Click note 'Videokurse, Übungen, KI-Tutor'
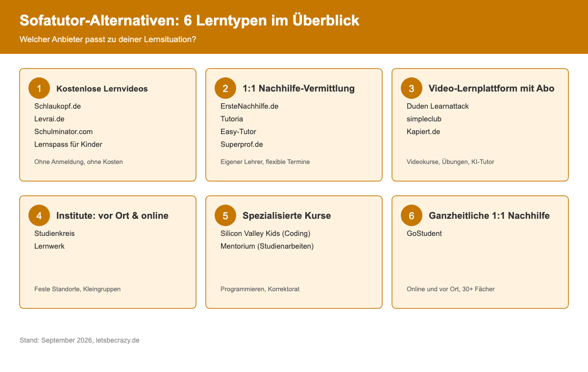 450,162
